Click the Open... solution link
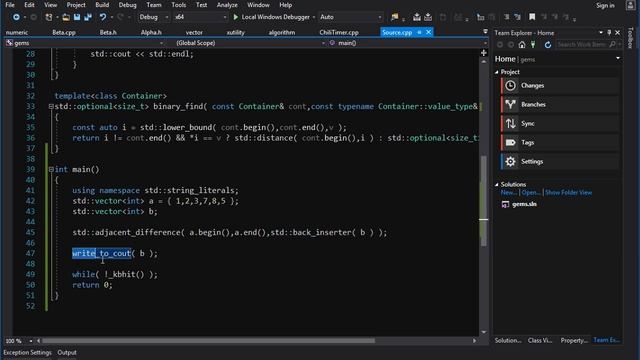This screenshot has width=640, height=360. (x=531, y=193)
